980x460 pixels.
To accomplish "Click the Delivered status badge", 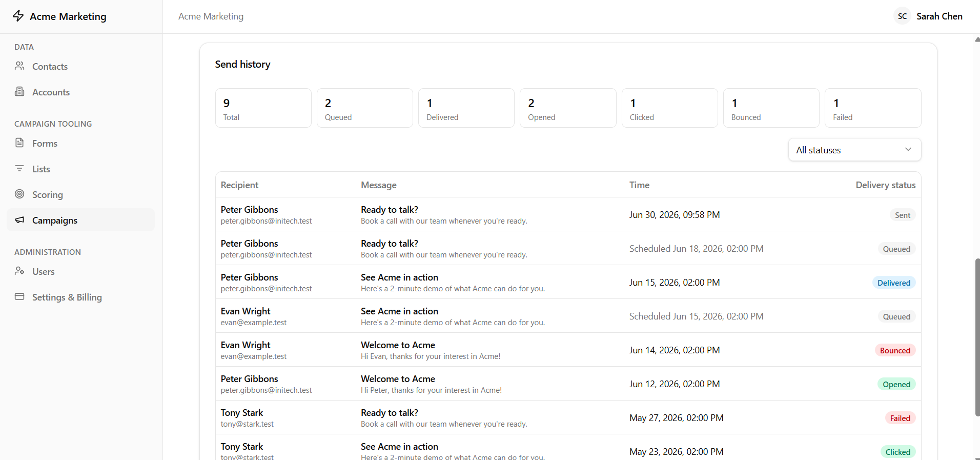I will [894, 283].
